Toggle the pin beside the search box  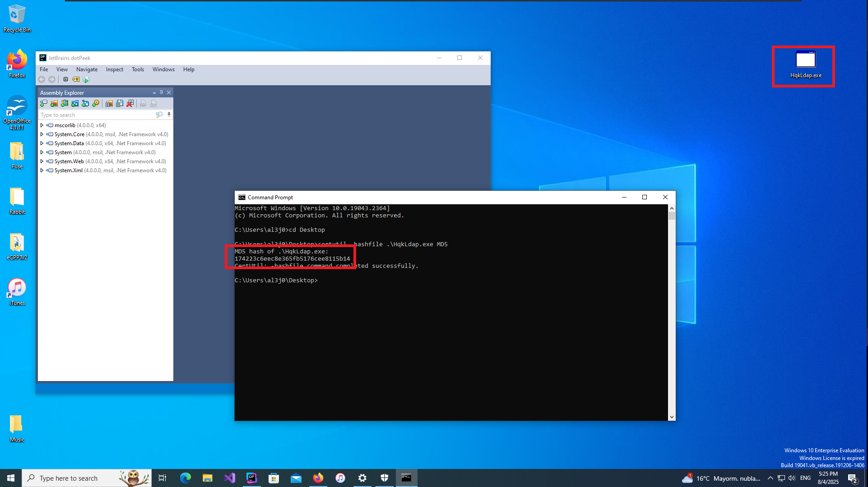(169, 115)
